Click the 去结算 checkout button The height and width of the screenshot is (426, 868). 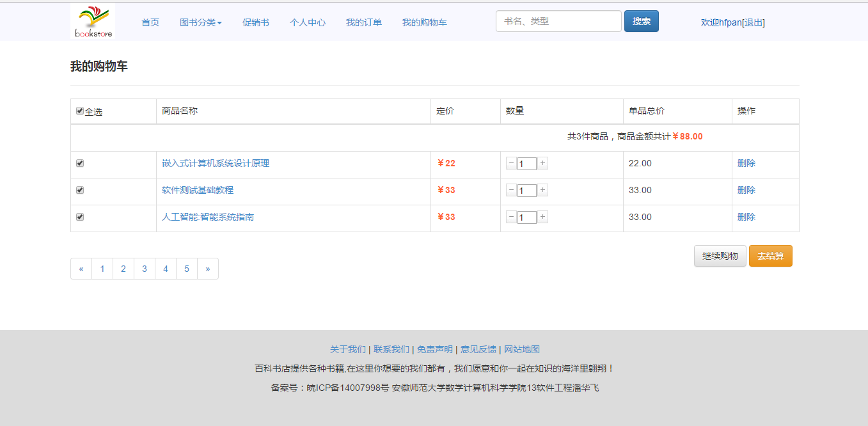point(771,256)
